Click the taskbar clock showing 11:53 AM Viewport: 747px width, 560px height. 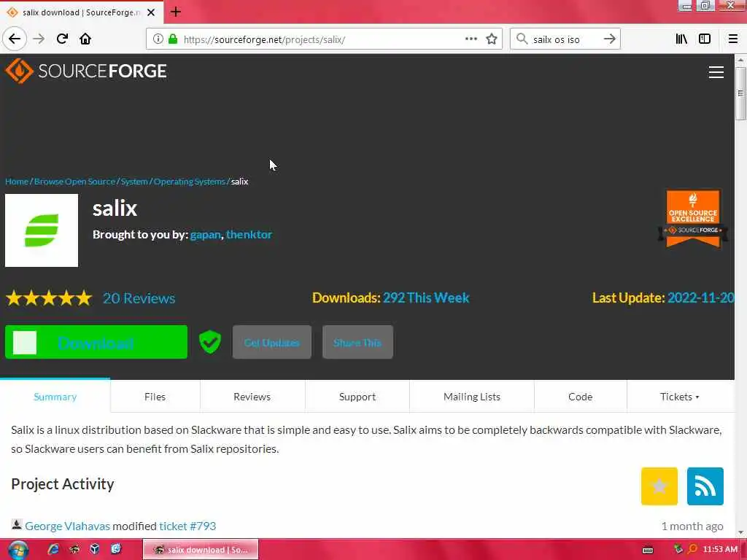[x=720, y=550]
